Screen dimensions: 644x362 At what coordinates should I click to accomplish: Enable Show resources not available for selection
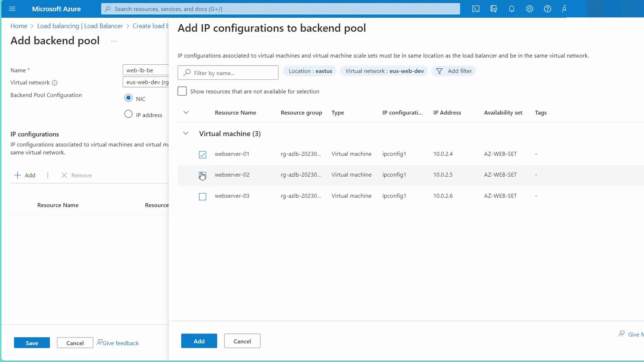pos(182,92)
